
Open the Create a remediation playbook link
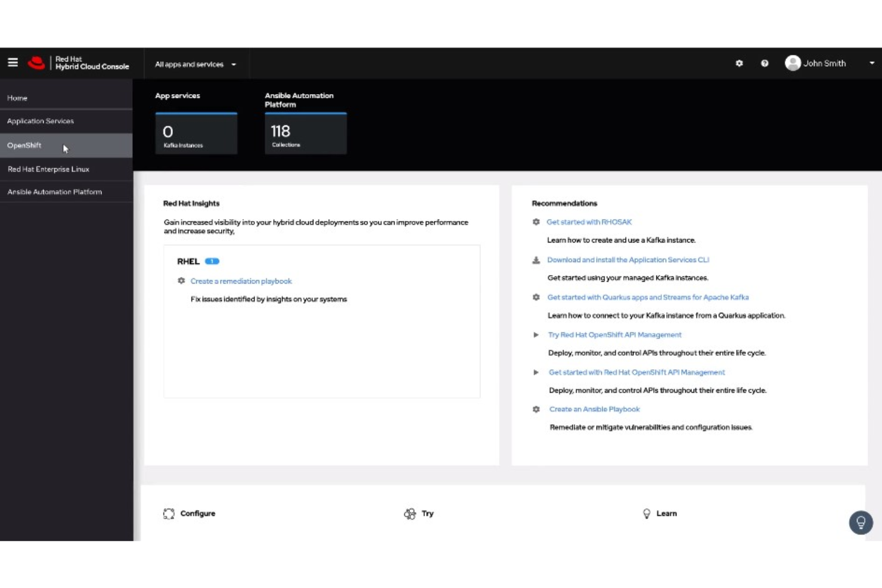pos(241,281)
